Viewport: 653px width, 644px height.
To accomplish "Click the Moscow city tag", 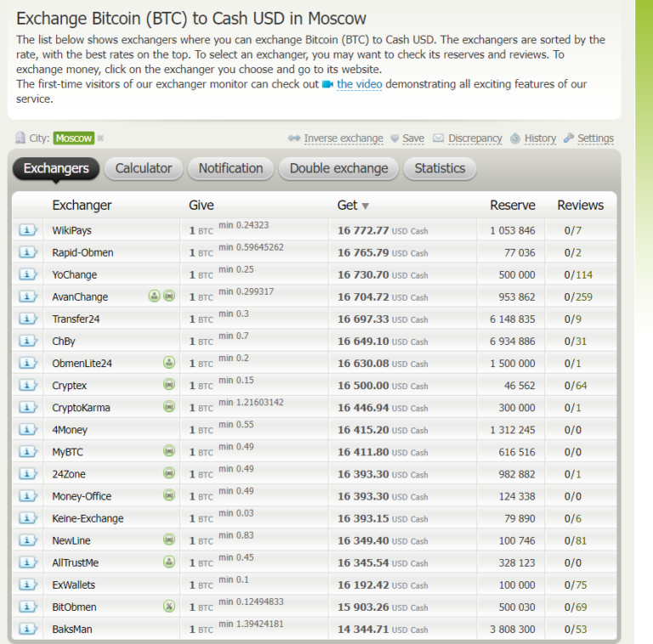I will (73, 138).
